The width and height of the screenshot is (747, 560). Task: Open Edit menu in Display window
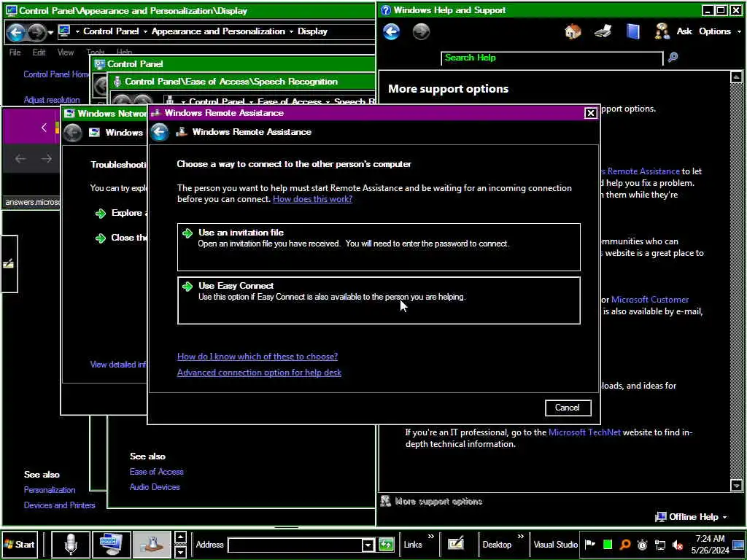tap(39, 52)
